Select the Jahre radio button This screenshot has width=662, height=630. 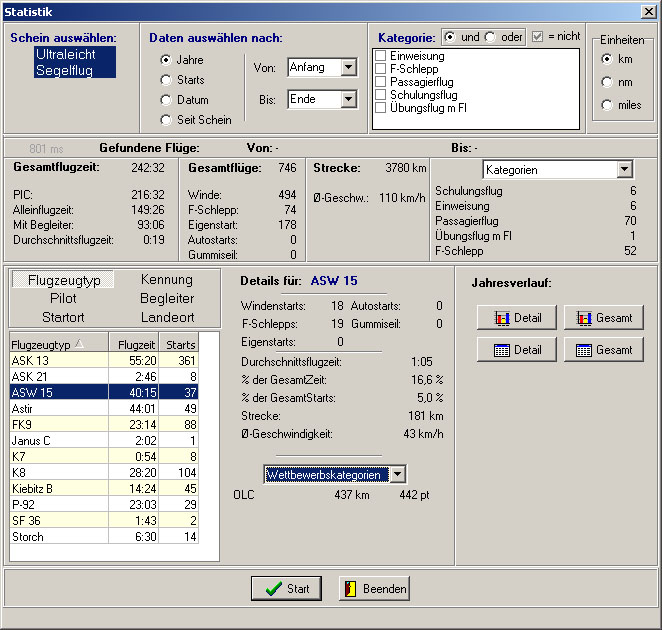pyautogui.click(x=166, y=60)
